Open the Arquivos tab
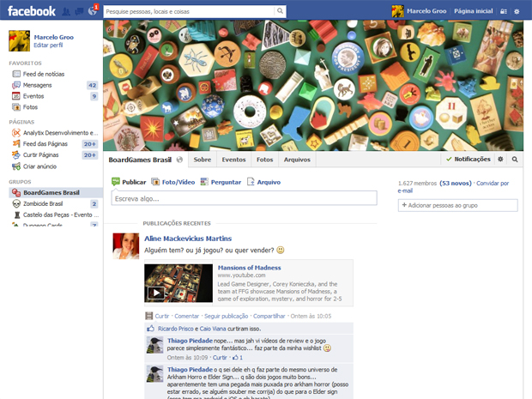 [297, 160]
